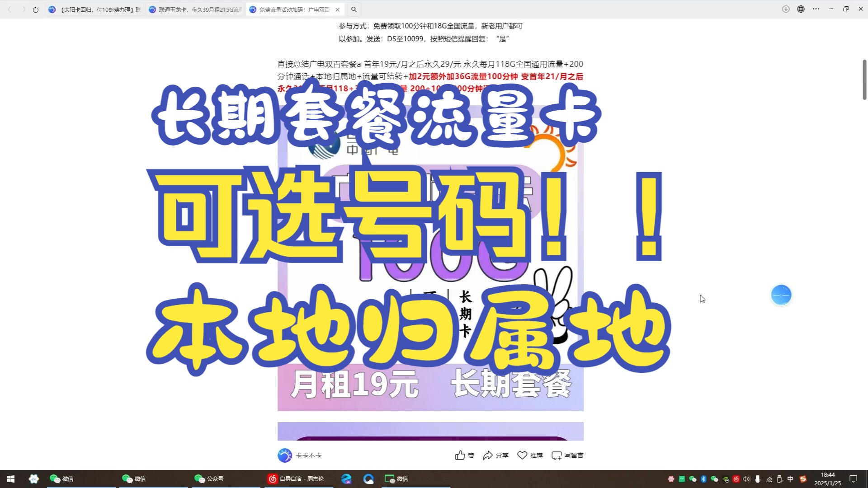Viewport: 868px width, 488px height.
Task: Click the vertical page scrollbar thumb
Action: click(x=864, y=80)
